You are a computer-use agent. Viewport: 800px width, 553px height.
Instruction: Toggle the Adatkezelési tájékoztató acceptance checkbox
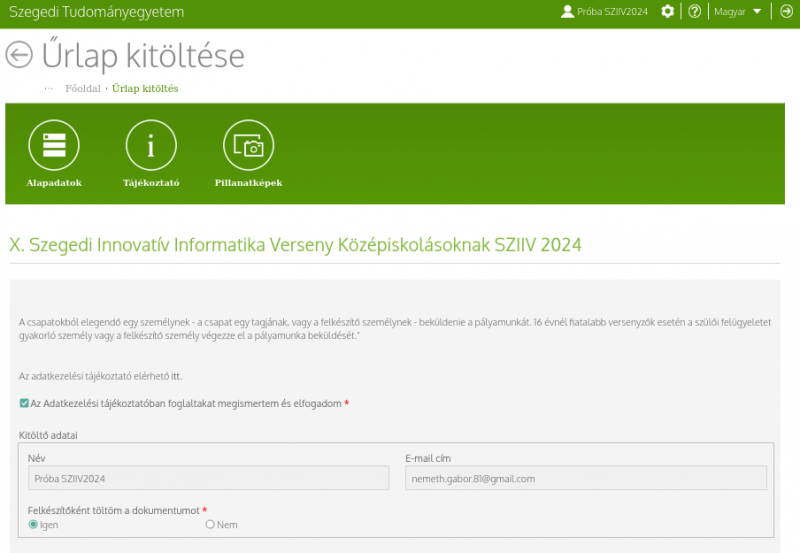[x=24, y=403]
